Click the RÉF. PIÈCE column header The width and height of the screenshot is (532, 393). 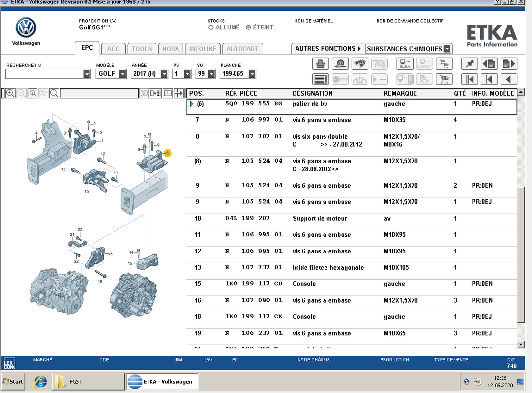coord(241,93)
